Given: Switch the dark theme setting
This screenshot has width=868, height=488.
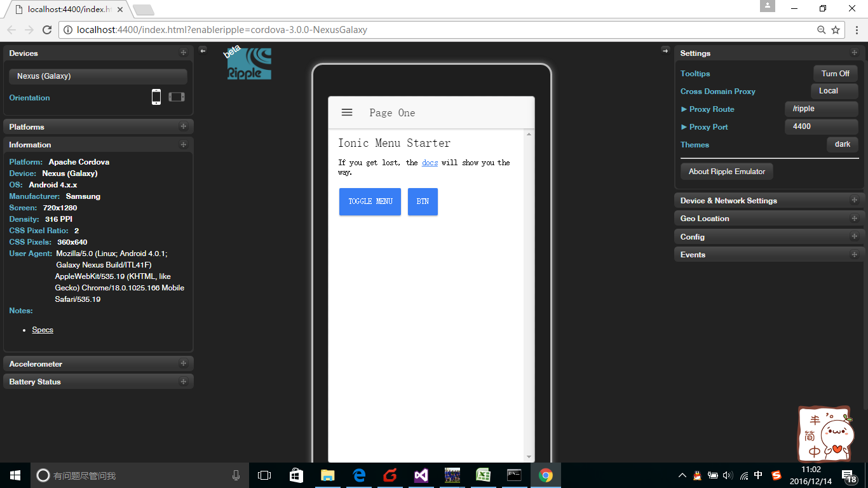Looking at the screenshot, I should (x=843, y=144).
